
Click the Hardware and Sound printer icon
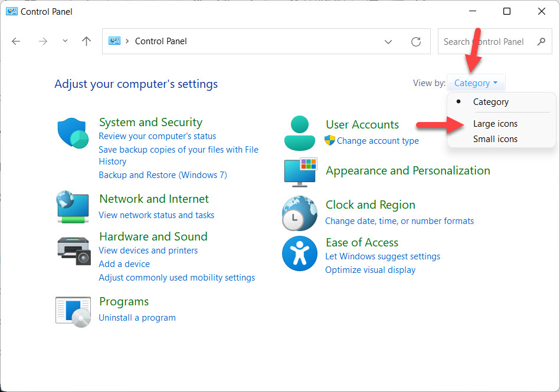[73, 252]
